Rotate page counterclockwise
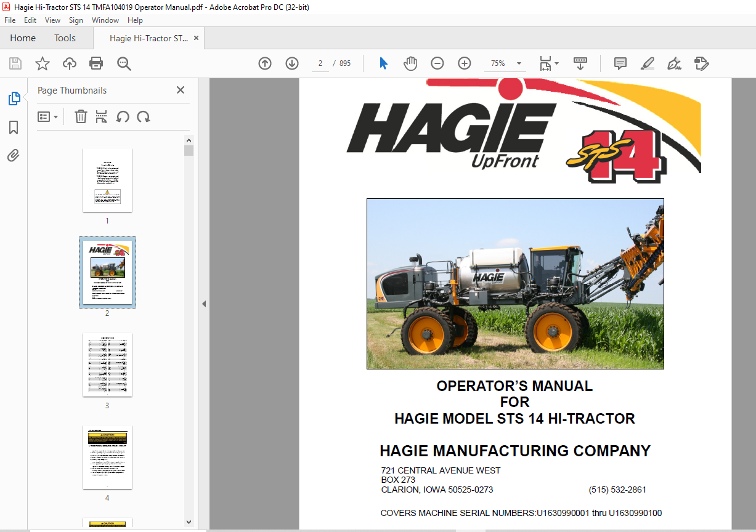Image resolution: width=756 pixels, height=532 pixels. click(123, 116)
